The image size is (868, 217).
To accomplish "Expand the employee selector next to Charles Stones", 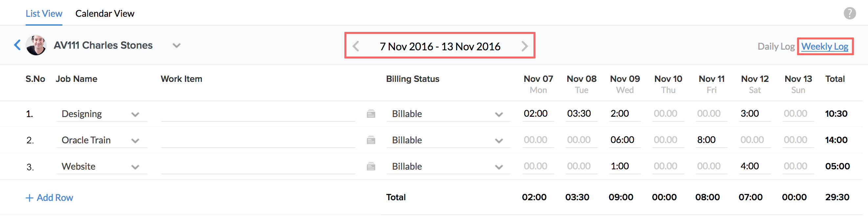I will tap(177, 45).
